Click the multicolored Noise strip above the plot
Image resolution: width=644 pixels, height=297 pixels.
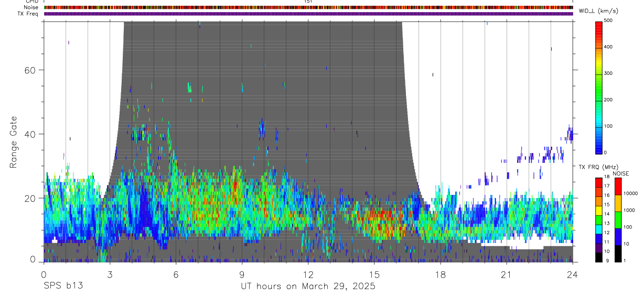(308, 7)
